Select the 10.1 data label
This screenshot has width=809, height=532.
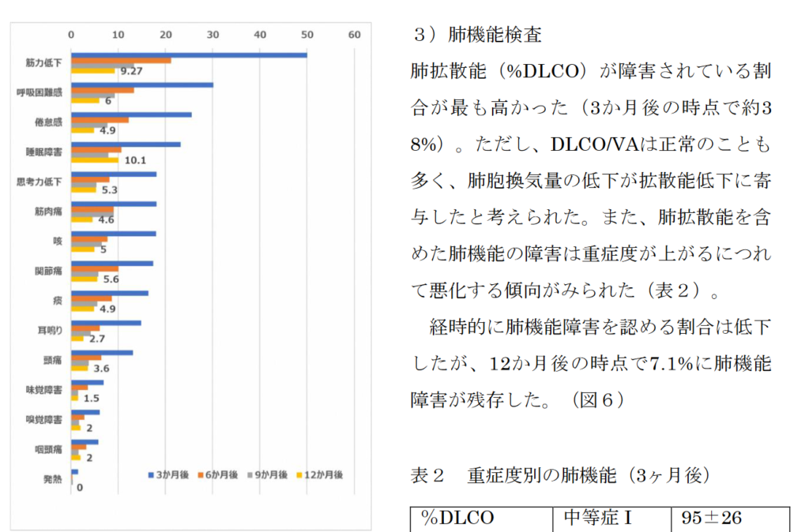click(x=136, y=160)
